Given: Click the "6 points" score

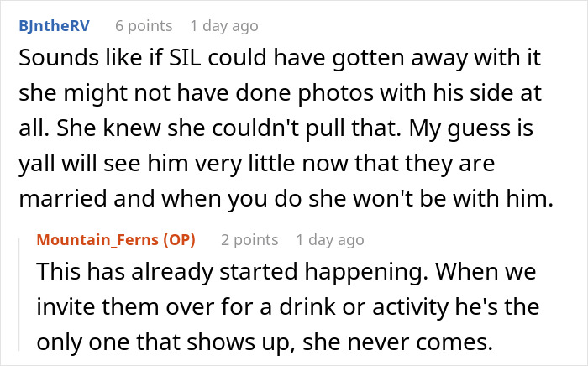Looking at the screenshot, I should click(144, 26).
